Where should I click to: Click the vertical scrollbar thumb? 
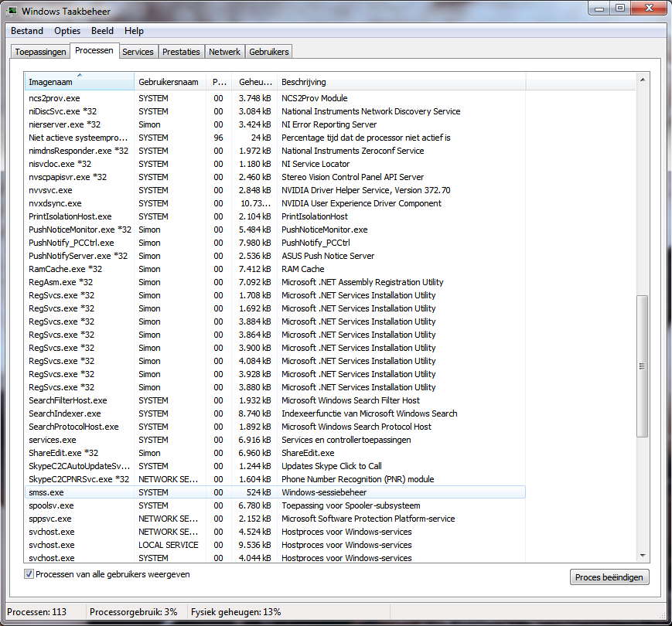coord(642,366)
